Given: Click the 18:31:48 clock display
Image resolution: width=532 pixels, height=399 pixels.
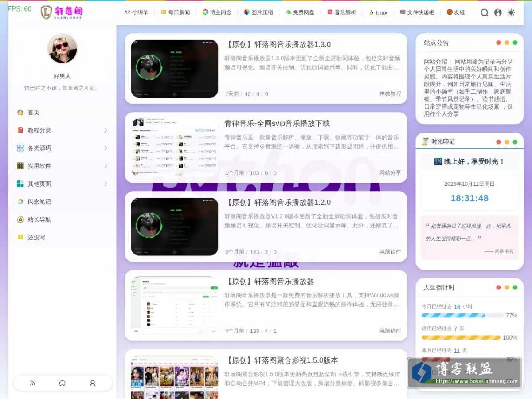Looking at the screenshot, I should click(469, 198).
